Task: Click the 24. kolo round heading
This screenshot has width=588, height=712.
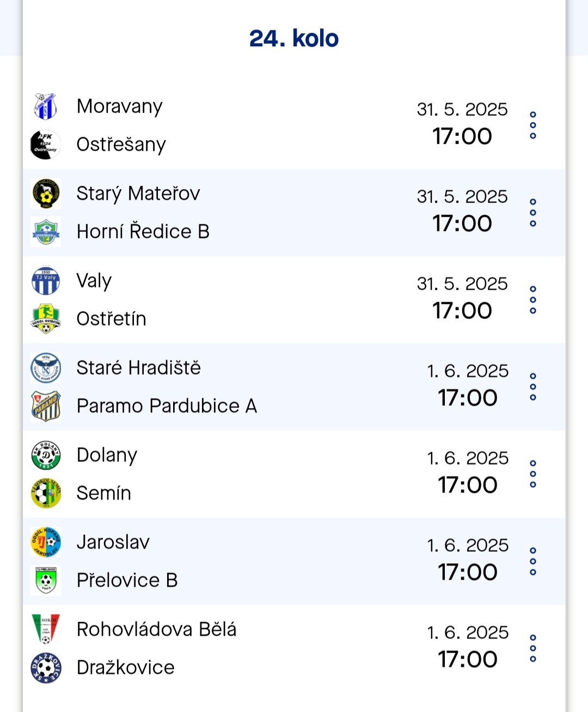Action: click(x=294, y=39)
